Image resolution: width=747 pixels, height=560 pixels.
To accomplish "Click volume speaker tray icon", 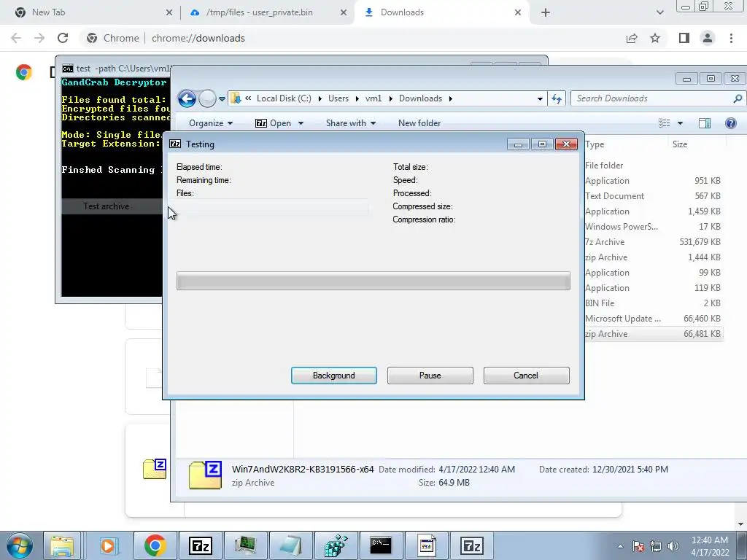I will click(x=673, y=546).
